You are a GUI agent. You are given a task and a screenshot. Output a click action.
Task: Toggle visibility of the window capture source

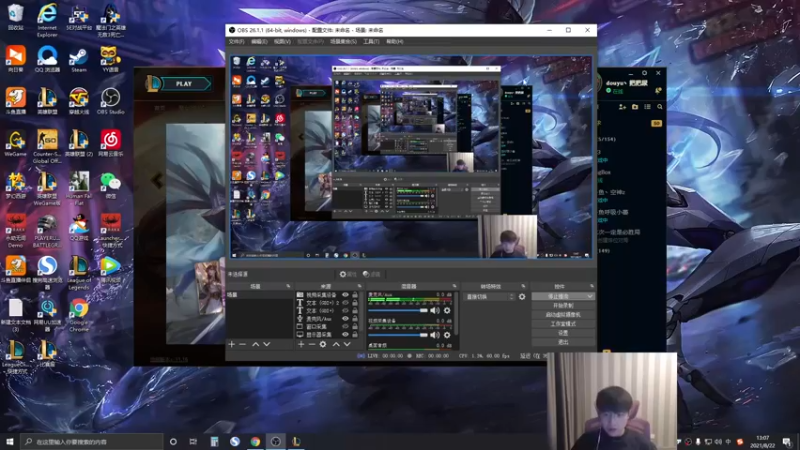click(345, 327)
